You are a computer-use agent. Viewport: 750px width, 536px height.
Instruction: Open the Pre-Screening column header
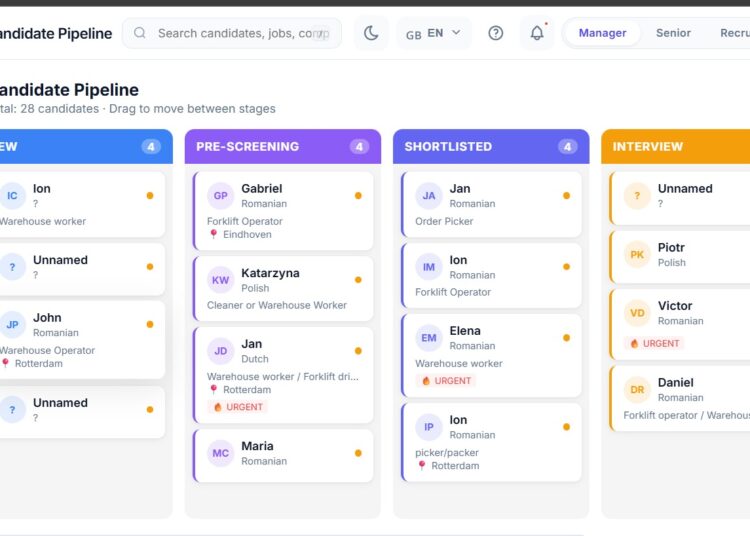[283, 146]
